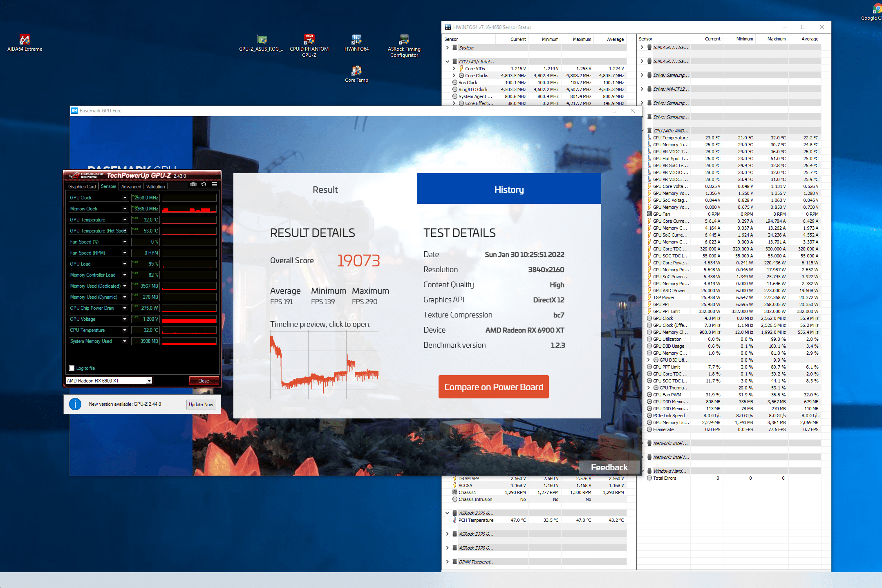Open the AMD Radeon RX 6900 XT device dropdown

coord(150,381)
